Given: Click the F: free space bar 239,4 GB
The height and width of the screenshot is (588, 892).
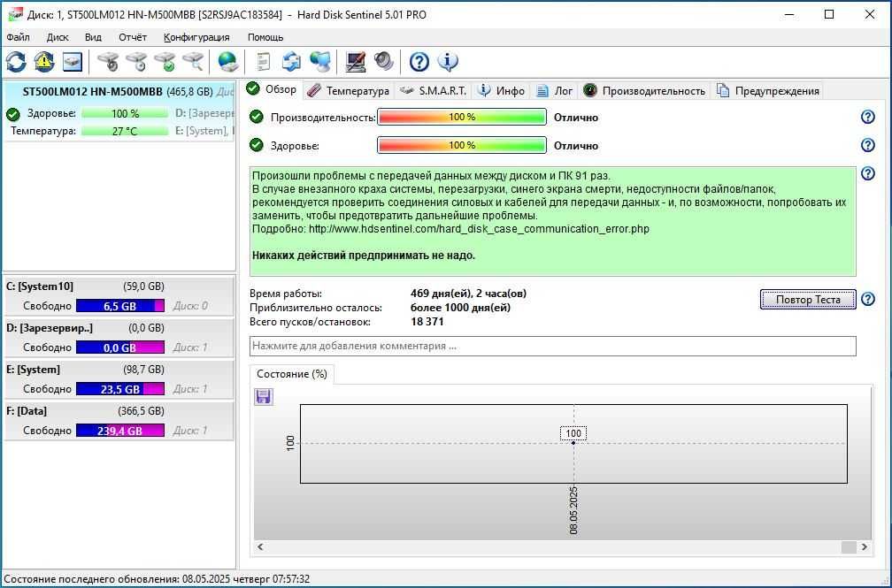Looking at the screenshot, I should pos(120,431).
